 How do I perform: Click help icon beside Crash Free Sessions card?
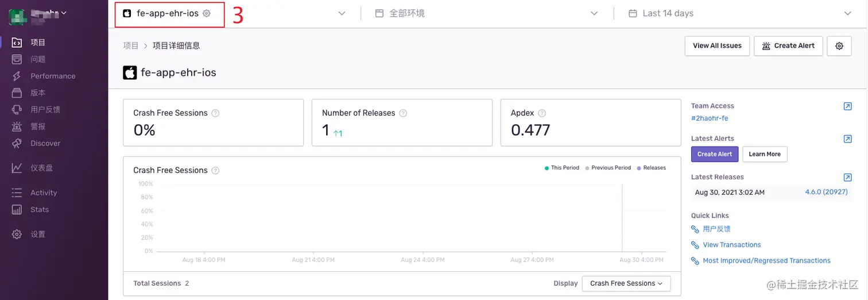coord(215,113)
